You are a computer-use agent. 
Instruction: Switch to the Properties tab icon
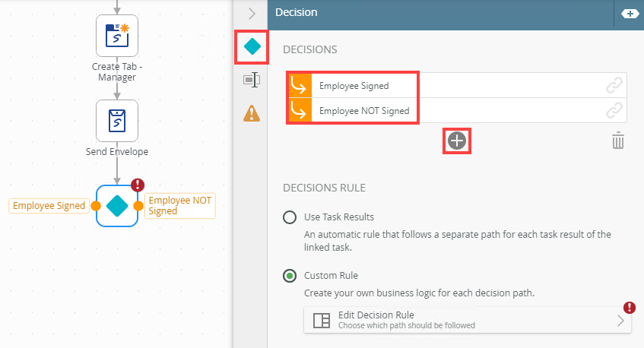click(252, 80)
